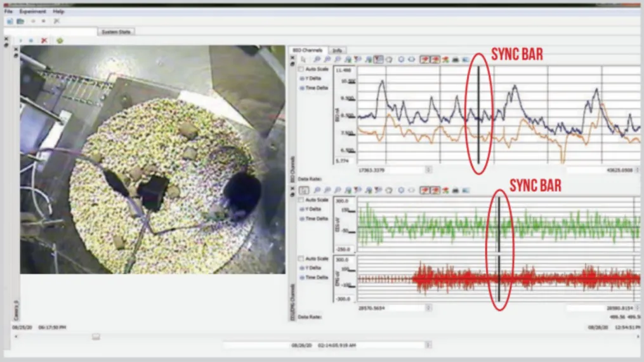Select Y Delta for the BIO chart

click(x=302, y=79)
